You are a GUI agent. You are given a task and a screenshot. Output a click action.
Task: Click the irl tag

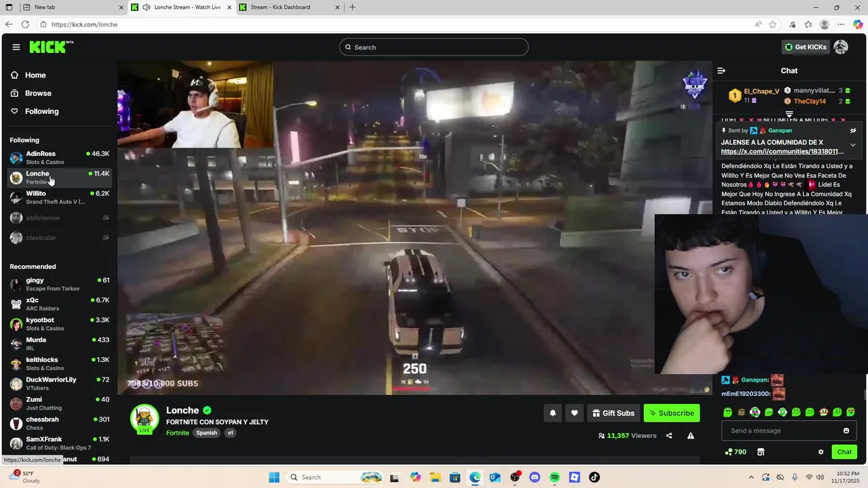[x=231, y=432]
